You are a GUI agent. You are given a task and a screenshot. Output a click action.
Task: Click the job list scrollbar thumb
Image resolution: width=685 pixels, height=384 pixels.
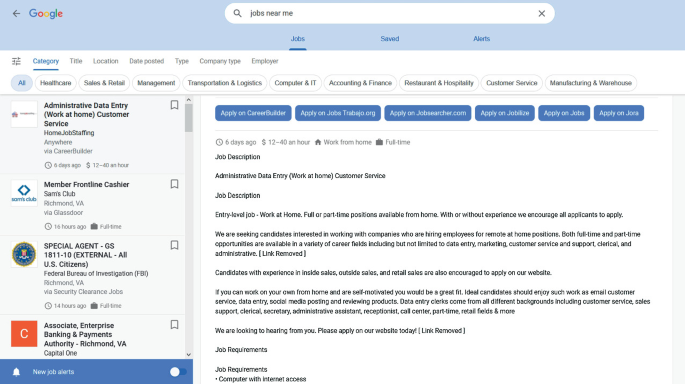pos(189,118)
